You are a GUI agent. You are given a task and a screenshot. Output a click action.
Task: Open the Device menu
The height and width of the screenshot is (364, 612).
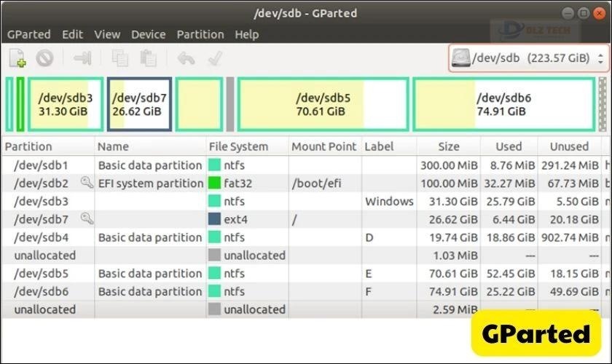click(x=149, y=34)
